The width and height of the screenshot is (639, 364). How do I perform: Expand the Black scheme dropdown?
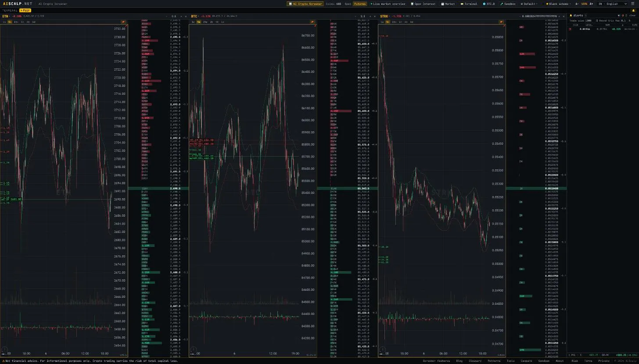pyautogui.click(x=558, y=4)
